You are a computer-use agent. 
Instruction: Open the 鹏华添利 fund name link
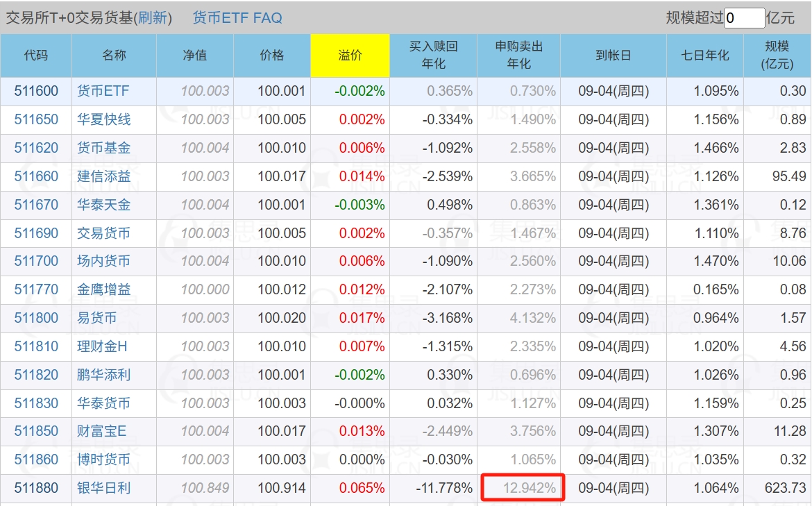(x=103, y=375)
